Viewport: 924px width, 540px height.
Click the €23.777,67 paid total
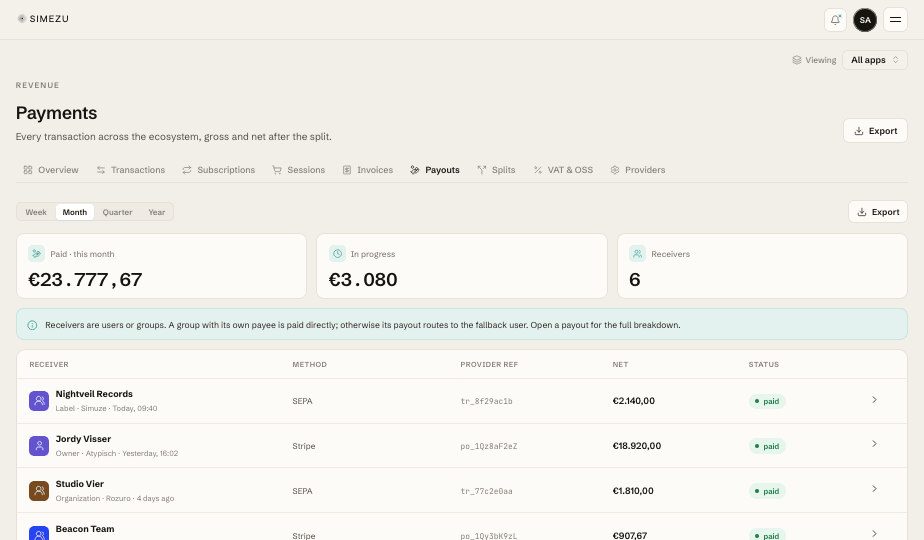pos(85,279)
